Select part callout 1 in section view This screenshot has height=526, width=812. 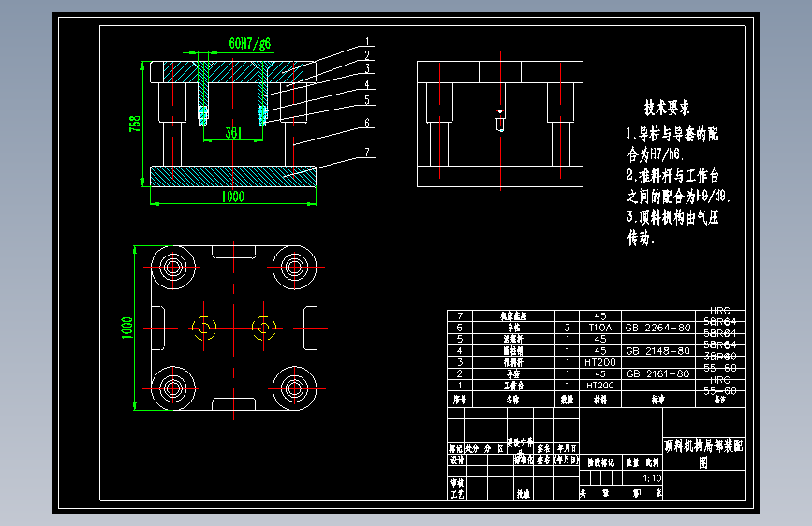tap(367, 41)
